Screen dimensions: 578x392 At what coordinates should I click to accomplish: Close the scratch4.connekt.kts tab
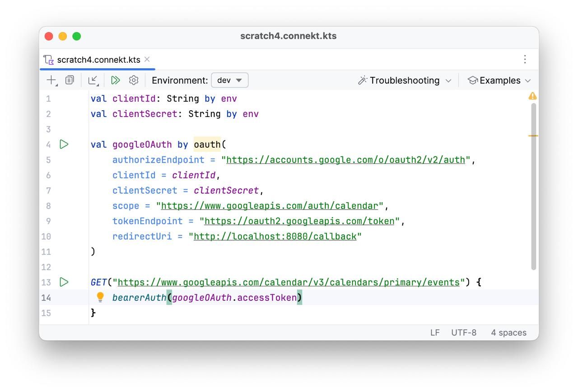point(147,60)
